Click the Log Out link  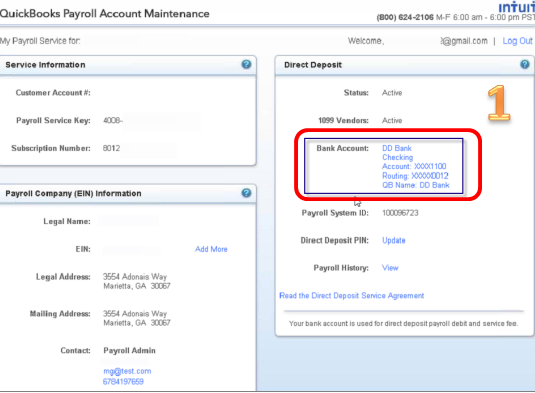click(x=517, y=41)
